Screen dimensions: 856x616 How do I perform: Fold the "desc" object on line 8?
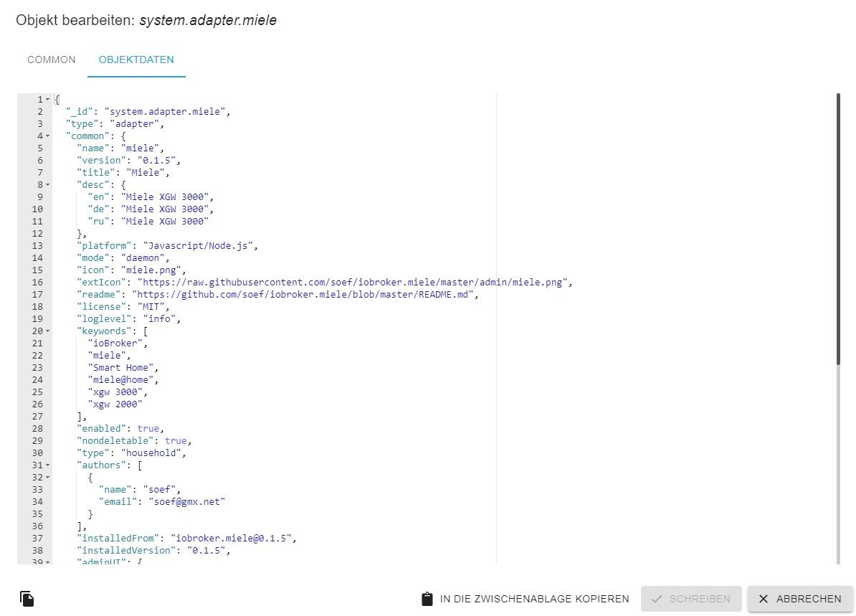click(x=47, y=184)
